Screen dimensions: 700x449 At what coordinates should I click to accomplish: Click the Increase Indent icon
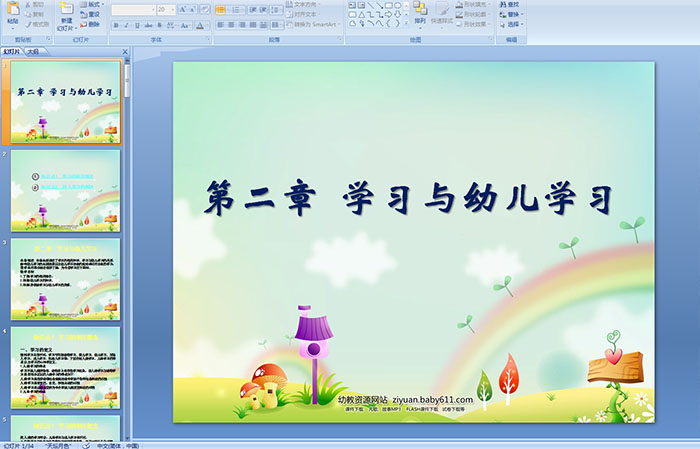pyautogui.click(x=263, y=9)
